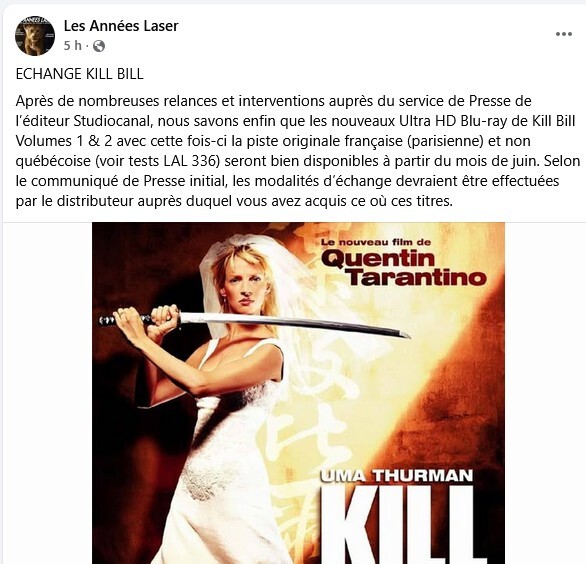Screen dimensions: 586x564
Task: Click the white space left of poster
Action: tap(47, 393)
